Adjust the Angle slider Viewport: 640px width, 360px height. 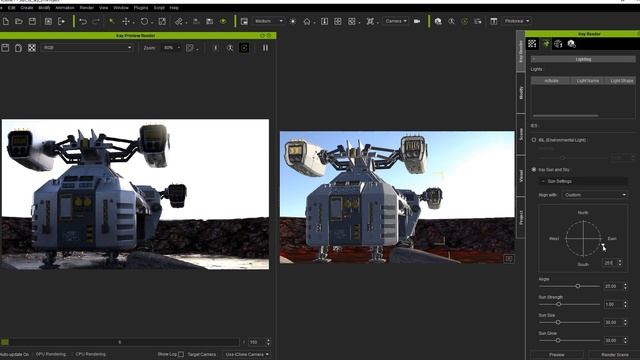coord(578,286)
